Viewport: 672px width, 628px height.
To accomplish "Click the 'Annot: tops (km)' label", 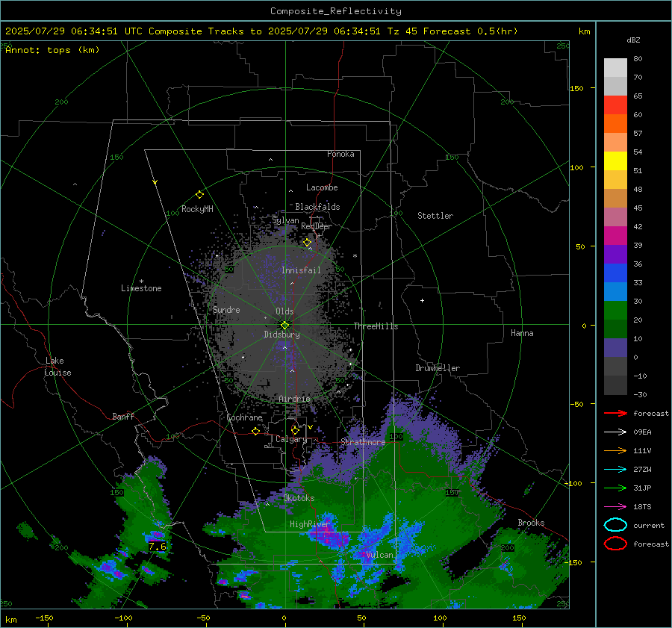I will [x=52, y=50].
